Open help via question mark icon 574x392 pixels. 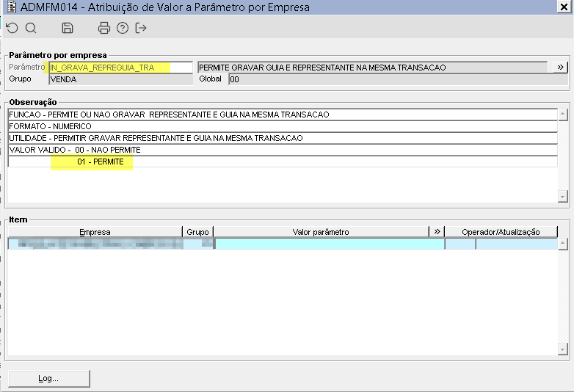click(123, 28)
